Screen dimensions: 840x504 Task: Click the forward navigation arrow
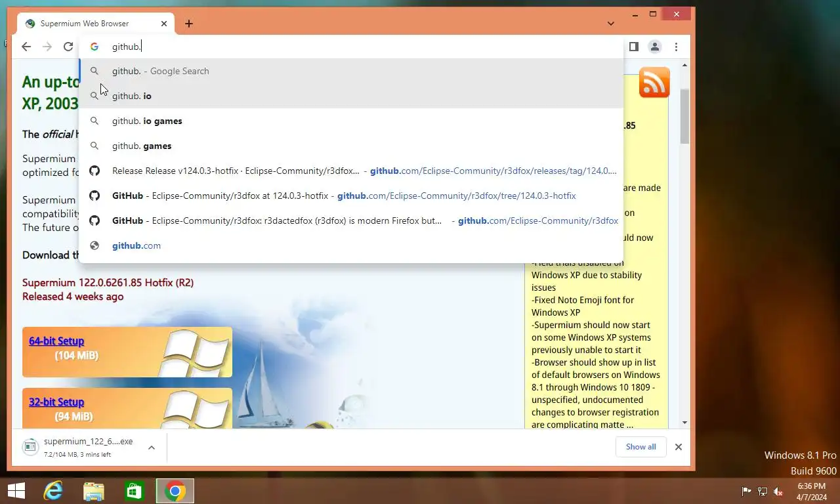pyautogui.click(x=47, y=47)
